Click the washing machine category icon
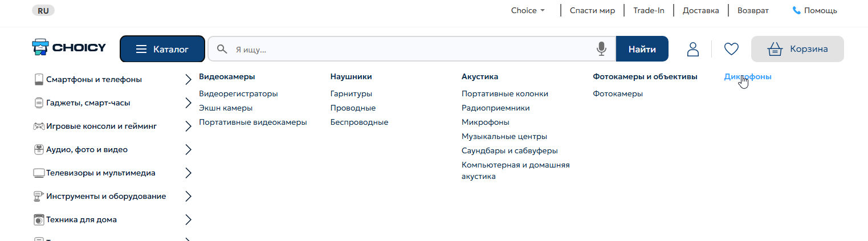868x241 pixels. tap(39, 220)
